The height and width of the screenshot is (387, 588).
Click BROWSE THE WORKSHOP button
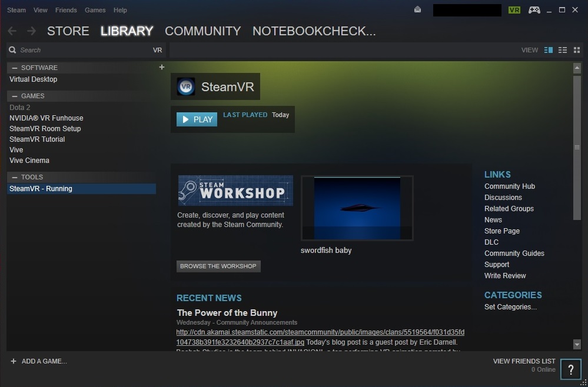pyautogui.click(x=218, y=266)
